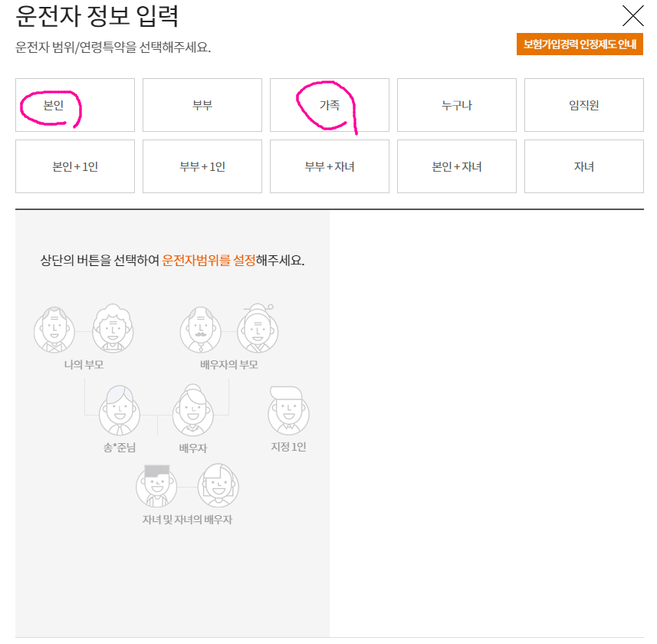Image resolution: width=657 pixels, height=644 pixels.
Task: Select the 본인 driver range option
Action: point(74,105)
